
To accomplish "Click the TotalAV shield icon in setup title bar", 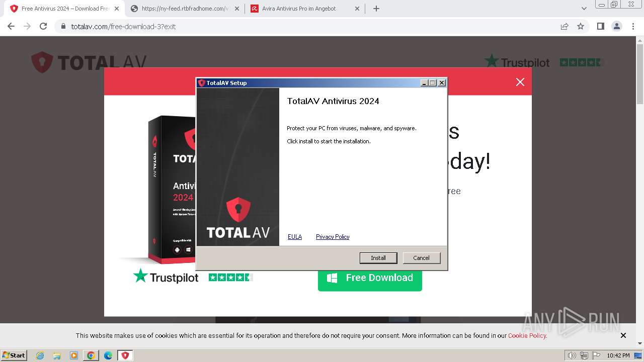I will pos(201,83).
